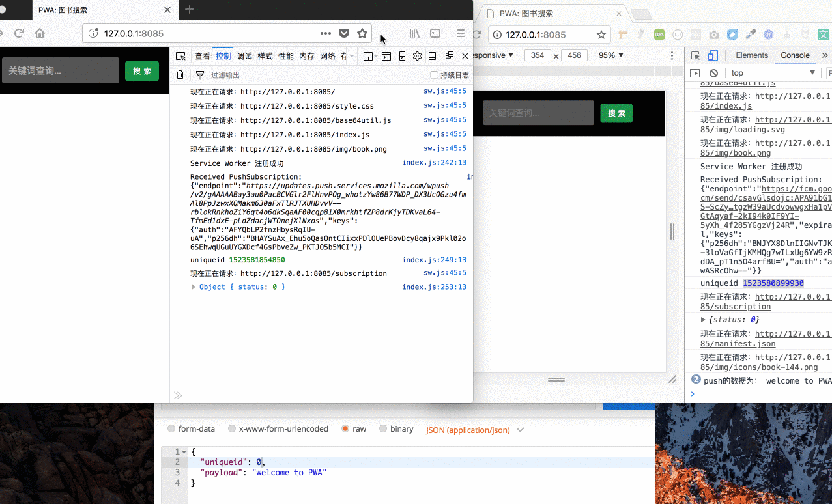Bookmark the page with Firefox star icon
832x504 pixels.
coord(362,34)
